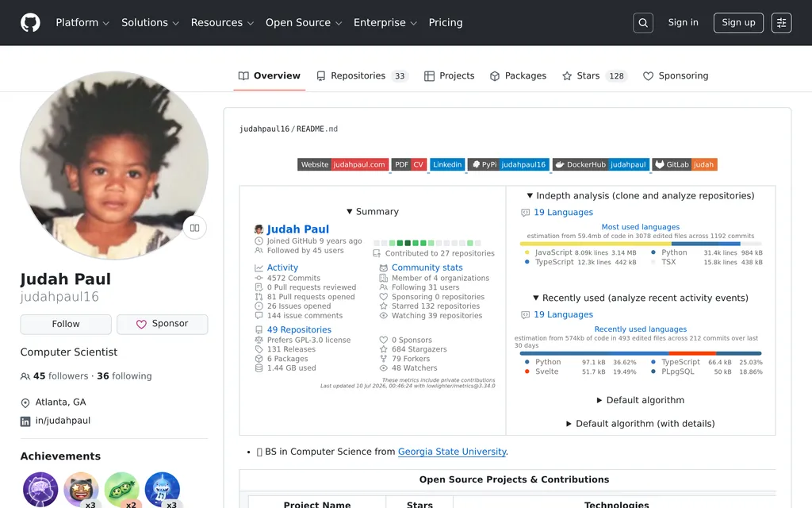Click the Activity graph icon
This screenshot has width=812, height=508.
tap(259, 268)
